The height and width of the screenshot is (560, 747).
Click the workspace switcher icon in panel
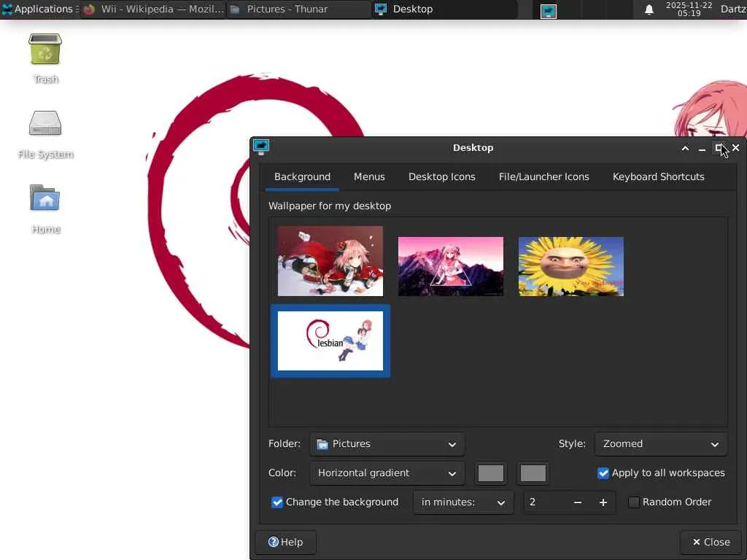coord(549,11)
